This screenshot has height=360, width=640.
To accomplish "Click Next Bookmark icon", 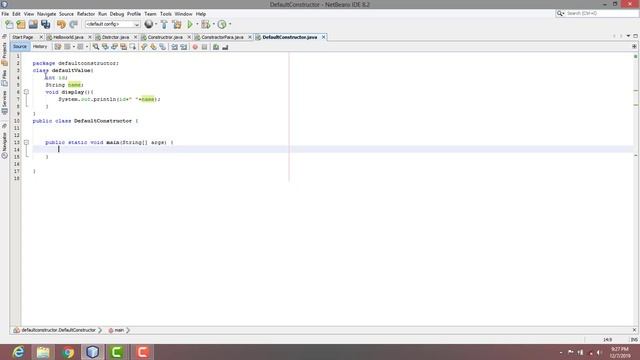I will (x=153, y=47).
